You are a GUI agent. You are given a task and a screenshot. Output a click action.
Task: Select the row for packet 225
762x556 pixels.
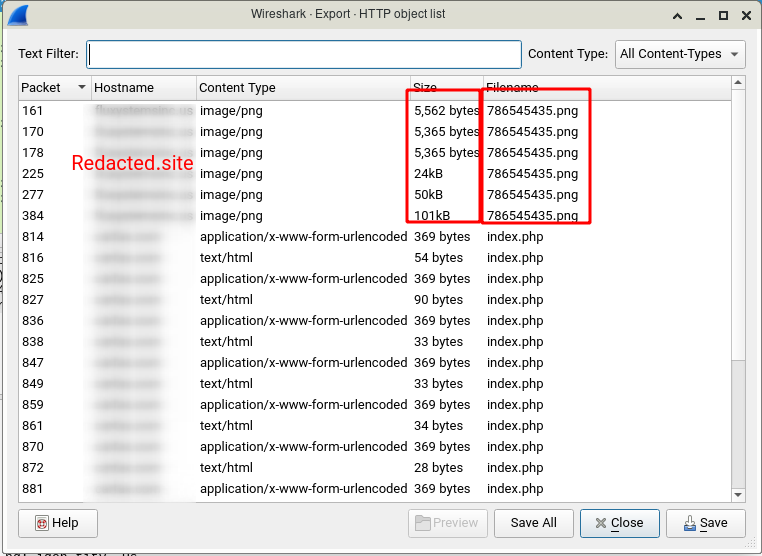click(375, 174)
